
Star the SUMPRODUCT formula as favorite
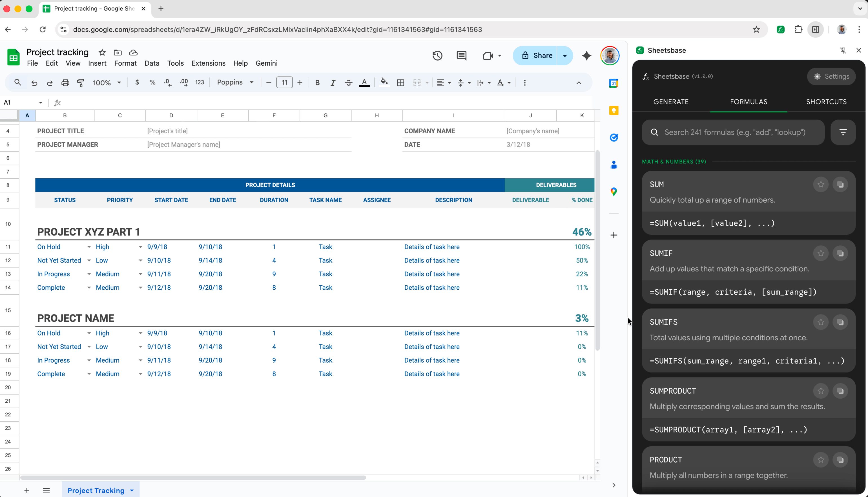pos(821,391)
